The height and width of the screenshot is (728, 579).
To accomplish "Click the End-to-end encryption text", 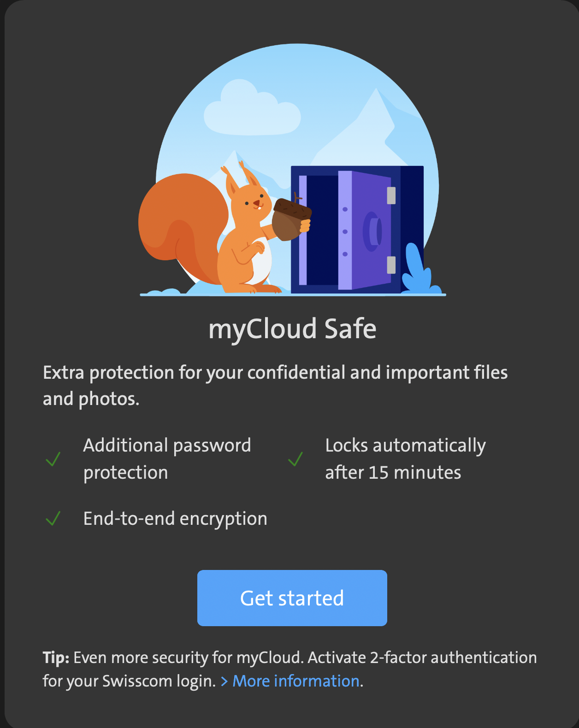I will (x=175, y=518).
